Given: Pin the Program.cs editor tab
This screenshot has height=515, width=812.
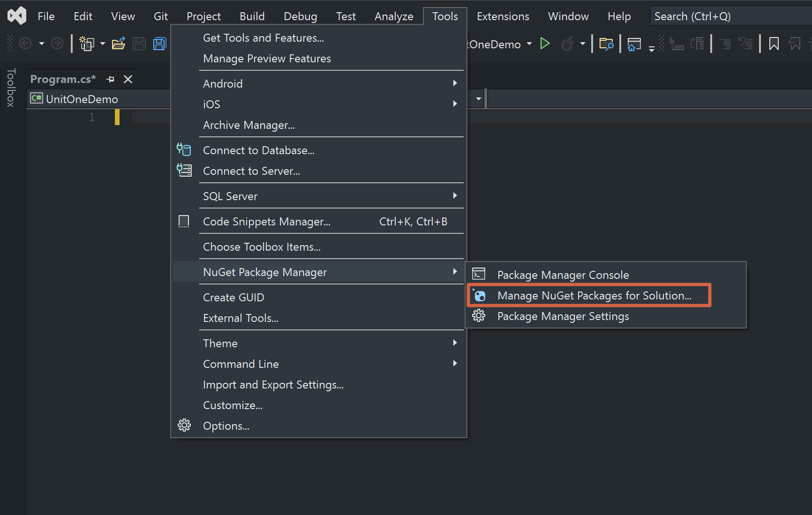Looking at the screenshot, I should pyautogui.click(x=110, y=79).
